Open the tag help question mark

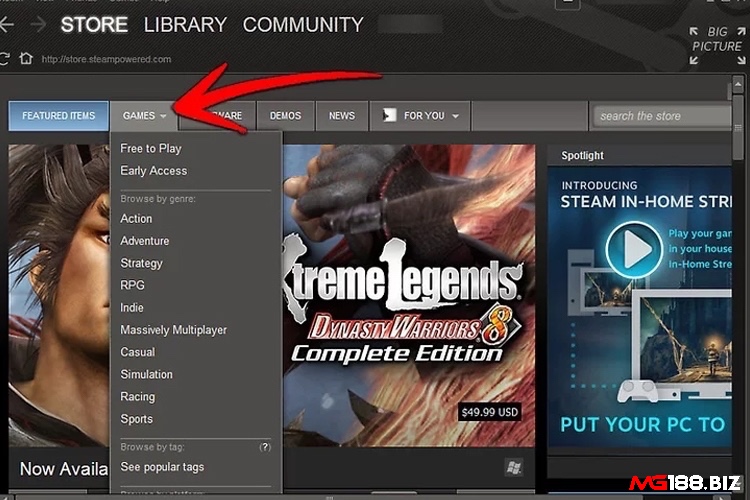(x=265, y=447)
